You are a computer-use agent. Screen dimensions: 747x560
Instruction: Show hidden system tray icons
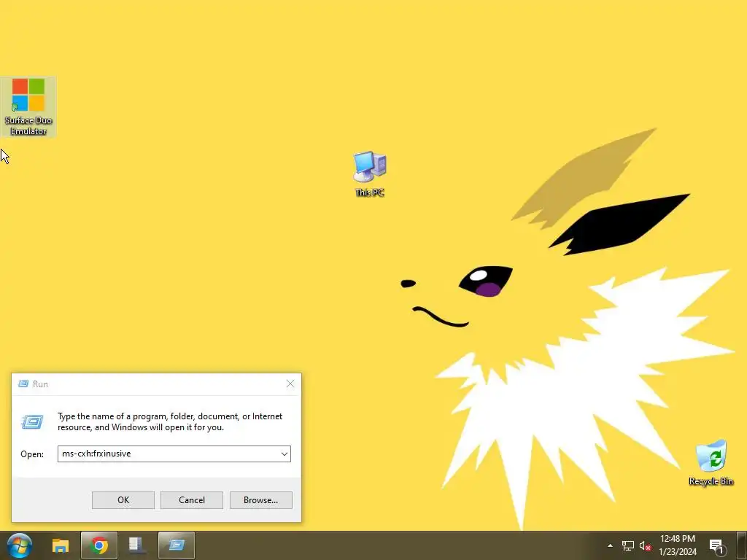[610, 545]
